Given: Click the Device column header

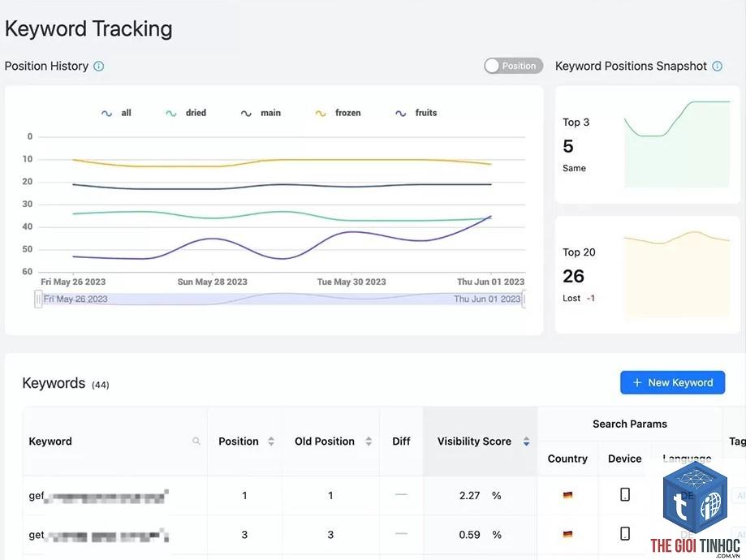Looking at the screenshot, I should 625,459.
